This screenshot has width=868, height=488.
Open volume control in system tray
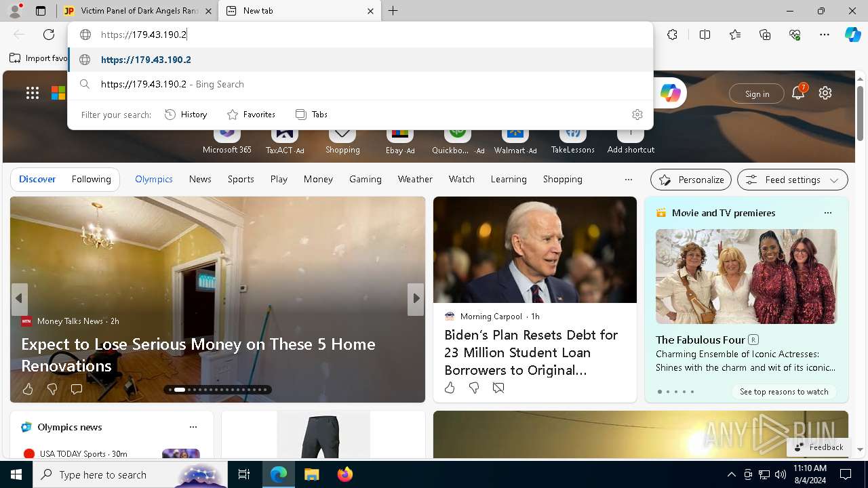(x=781, y=474)
